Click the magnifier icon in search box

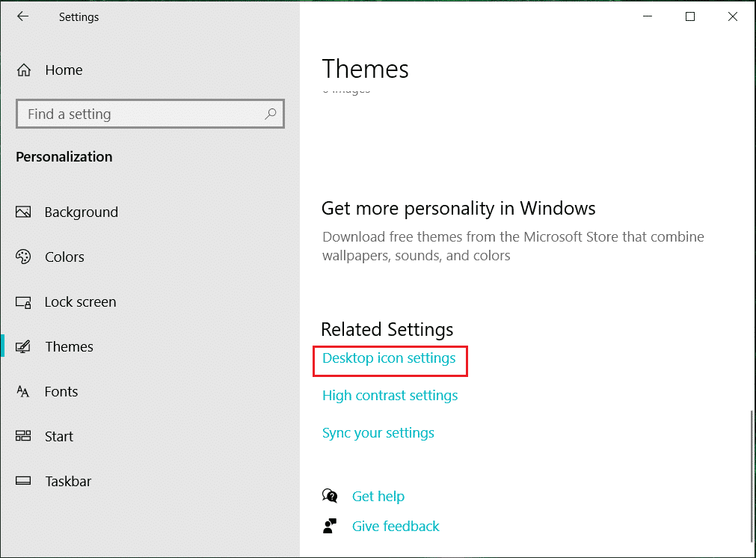pyautogui.click(x=271, y=114)
